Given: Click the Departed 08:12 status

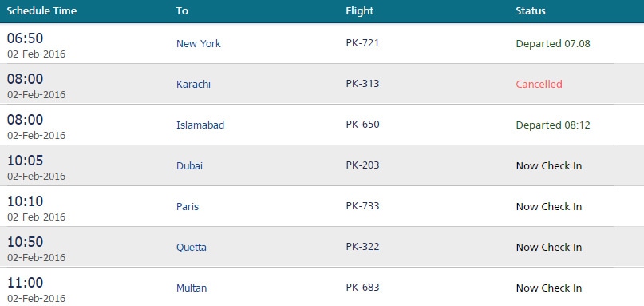Looking at the screenshot, I should 553,125.
